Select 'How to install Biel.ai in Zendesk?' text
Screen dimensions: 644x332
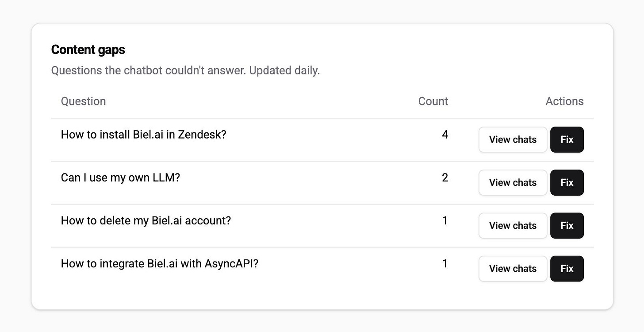[143, 135]
